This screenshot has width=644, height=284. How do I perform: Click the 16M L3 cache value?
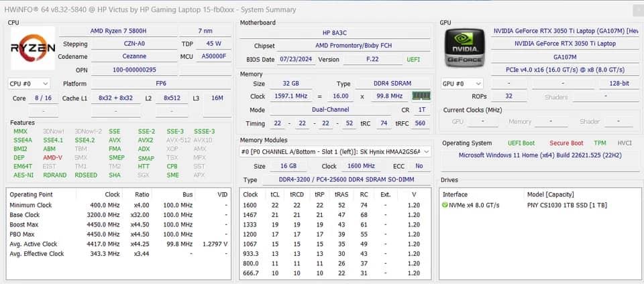(x=217, y=98)
